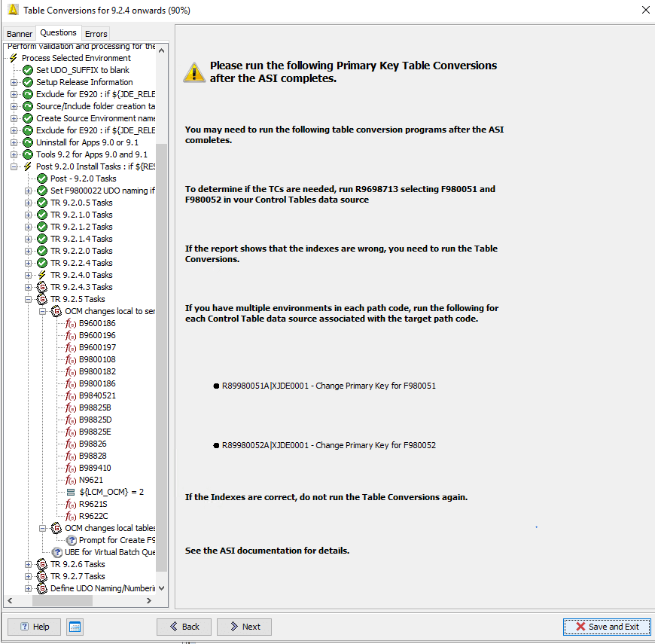Click tree horizontal scrollbar right arrow

click(149, 601)
